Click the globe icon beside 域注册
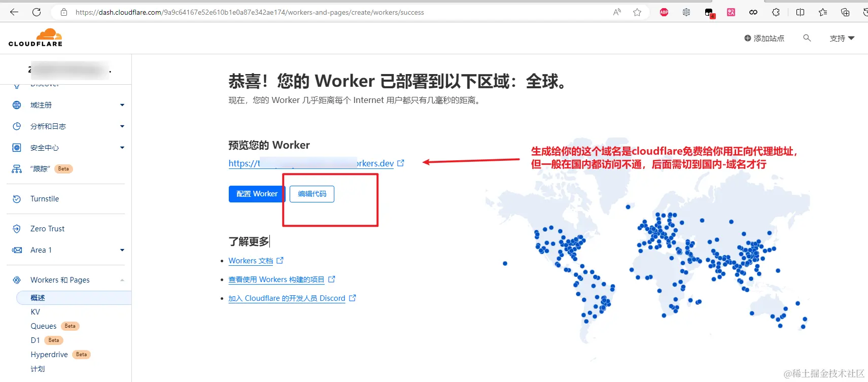The width and height of the screenshot is (868, 382). pyautogui.click(x=17, y=105)
